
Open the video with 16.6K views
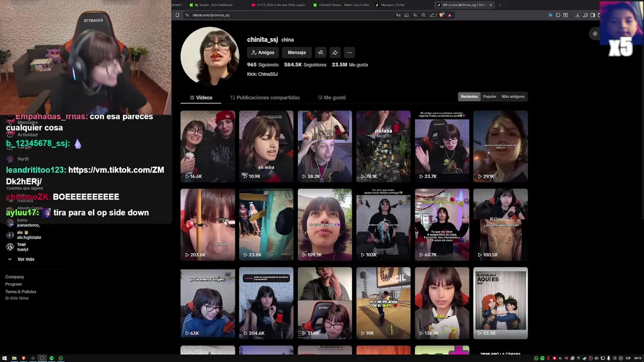pyautogui.click(x=208, y=146)
